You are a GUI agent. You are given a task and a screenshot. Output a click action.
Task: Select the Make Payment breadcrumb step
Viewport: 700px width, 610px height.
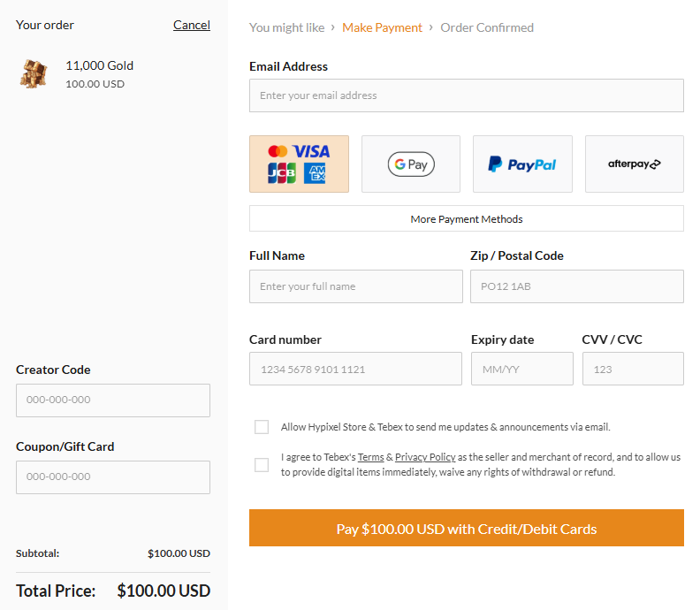(382, 27)
